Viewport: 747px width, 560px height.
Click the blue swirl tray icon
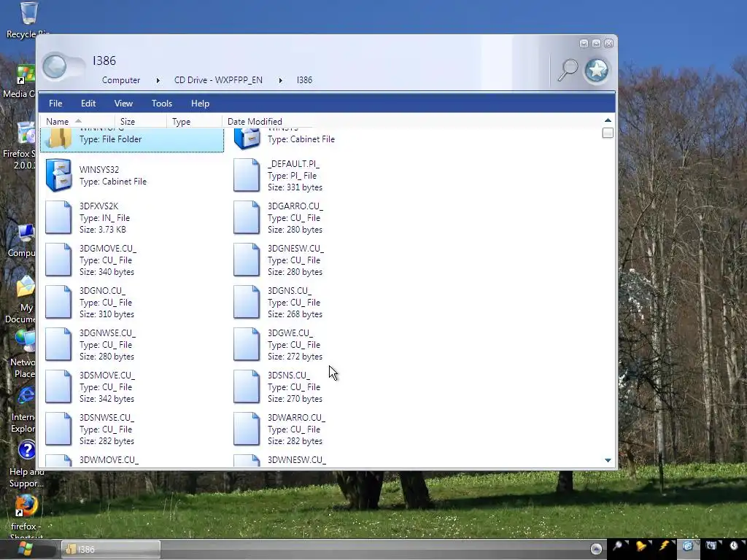coord(688,545)
